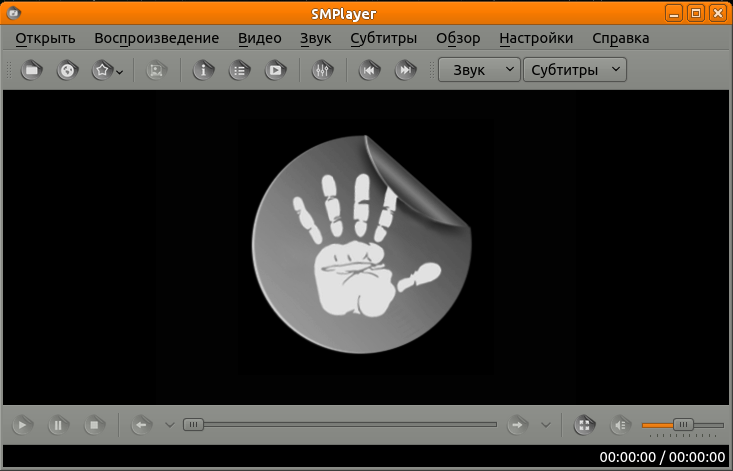Show file information with the i icon
Image resolution: width=733 pixels, height=471 pixels.
tap(203, 71)
